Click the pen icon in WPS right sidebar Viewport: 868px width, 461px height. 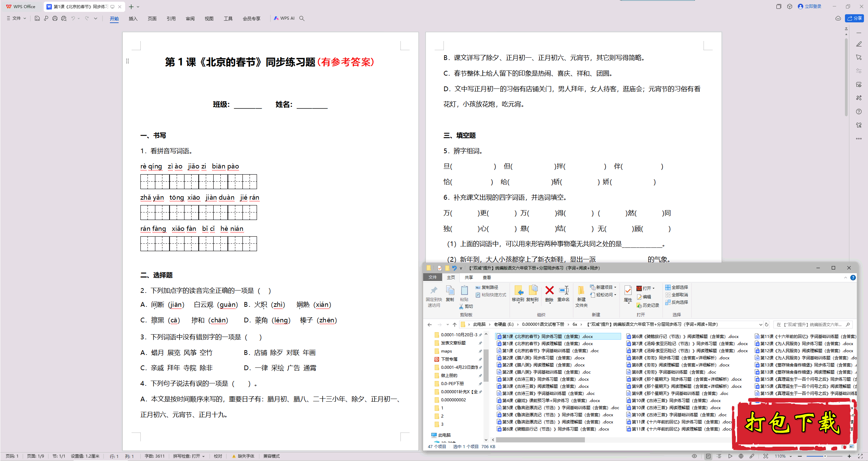pos(859,44)
